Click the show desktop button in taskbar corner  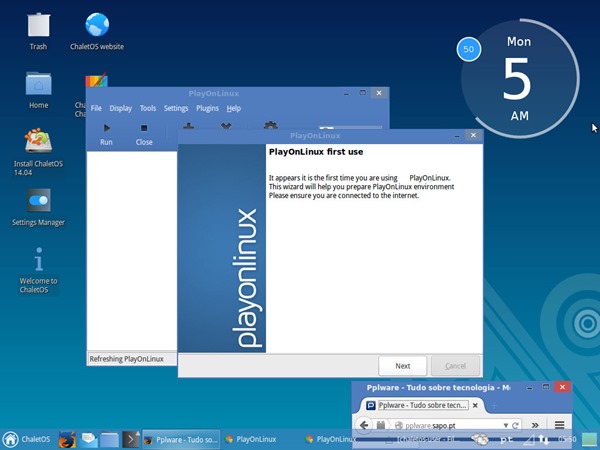click(x=589, y=439)
